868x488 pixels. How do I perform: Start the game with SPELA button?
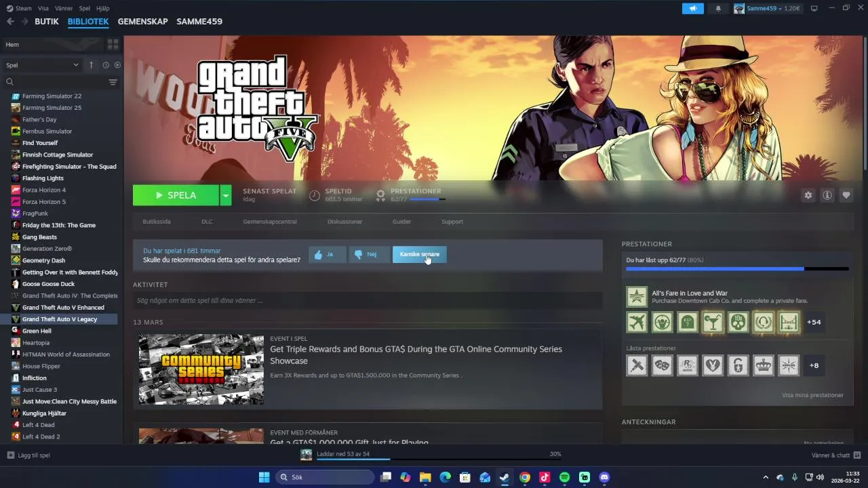pyautogui.click(x=176, y=195)
